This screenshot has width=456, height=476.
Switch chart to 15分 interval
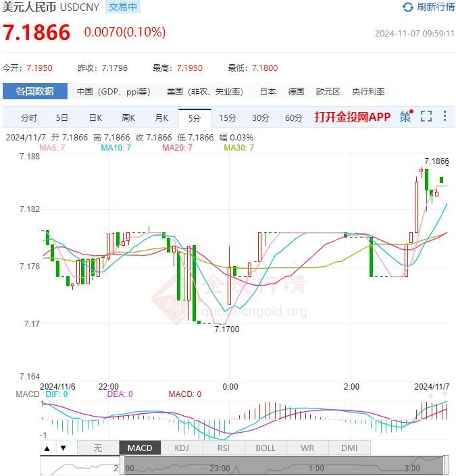[x=228, y=117]
